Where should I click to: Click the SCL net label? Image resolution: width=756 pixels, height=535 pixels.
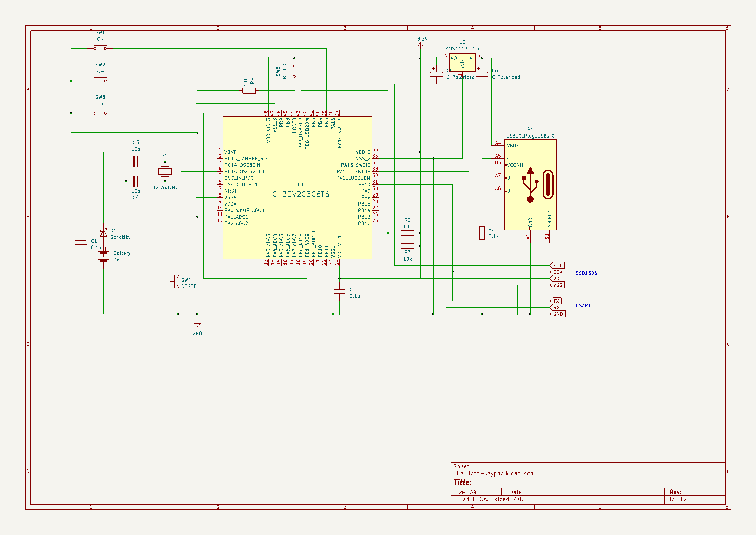coord(557,266)
